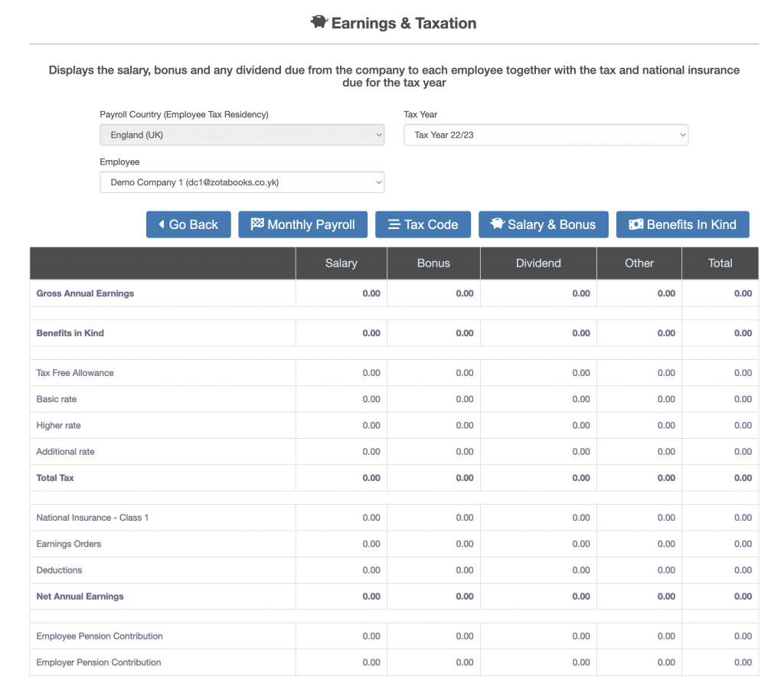784x677 pixels.
Task: Open the Payroll Country dropdown
Action: click(x=242, y=135)
